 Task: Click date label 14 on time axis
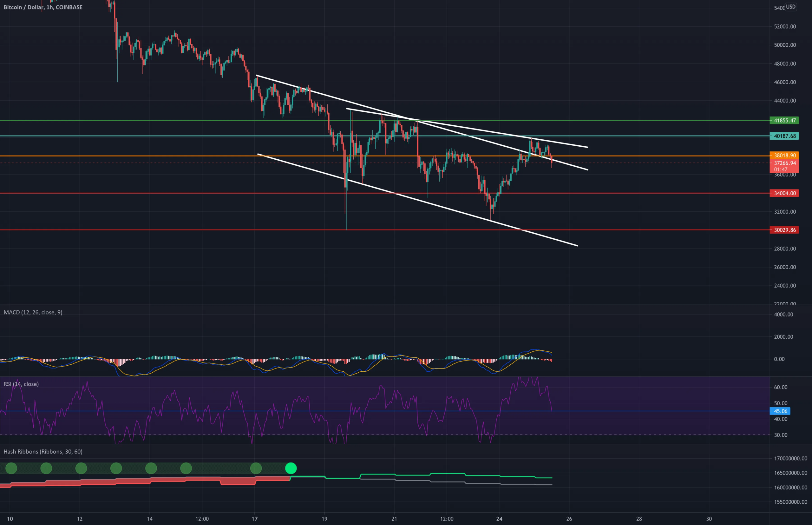pos(149,519)
